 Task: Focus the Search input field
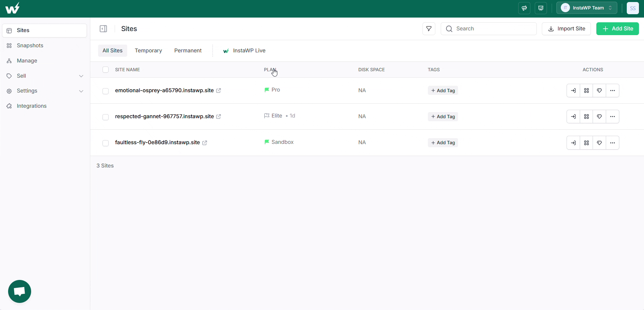(x=488, y=29)
